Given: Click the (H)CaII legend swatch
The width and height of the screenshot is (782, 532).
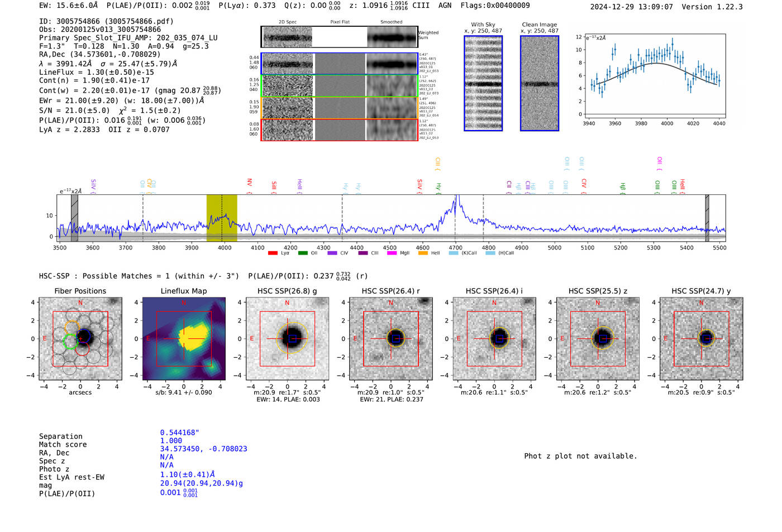Looking at the screenshot, I should (490, 253).
